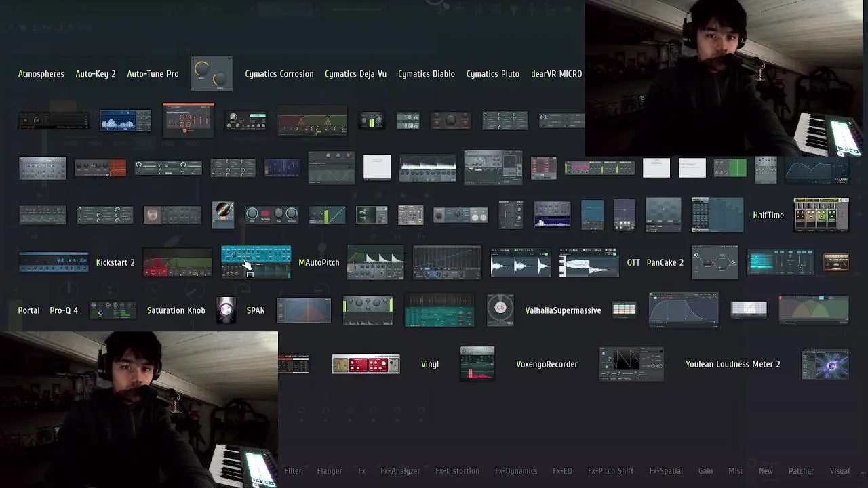Select the red Vintage plugin before Vinyl
Viewport: 868px width, 488px height.
coord(366,365)
